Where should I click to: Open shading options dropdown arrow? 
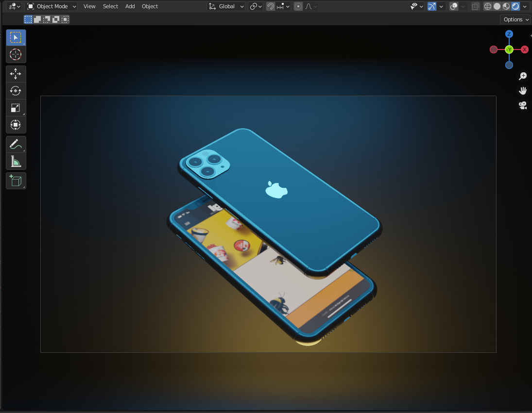(x=525, y=6)
